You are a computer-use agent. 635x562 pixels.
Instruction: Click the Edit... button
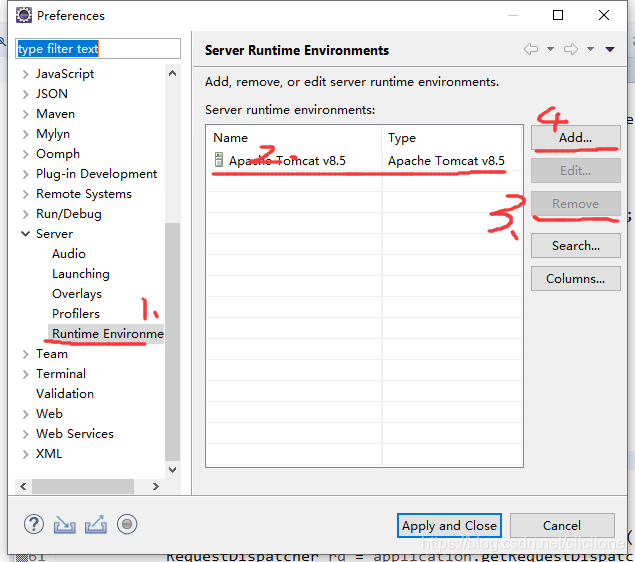575,170
